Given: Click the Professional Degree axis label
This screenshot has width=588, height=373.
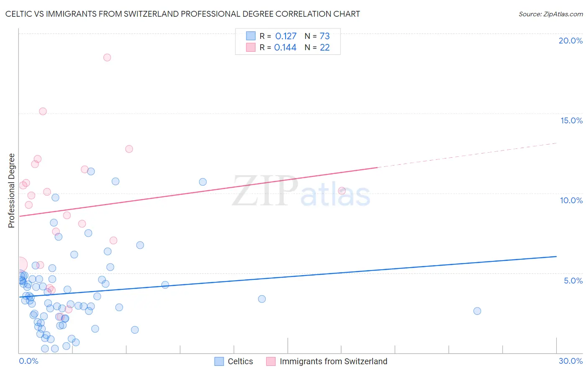Looking at the screenshot, I should point(11,191).
